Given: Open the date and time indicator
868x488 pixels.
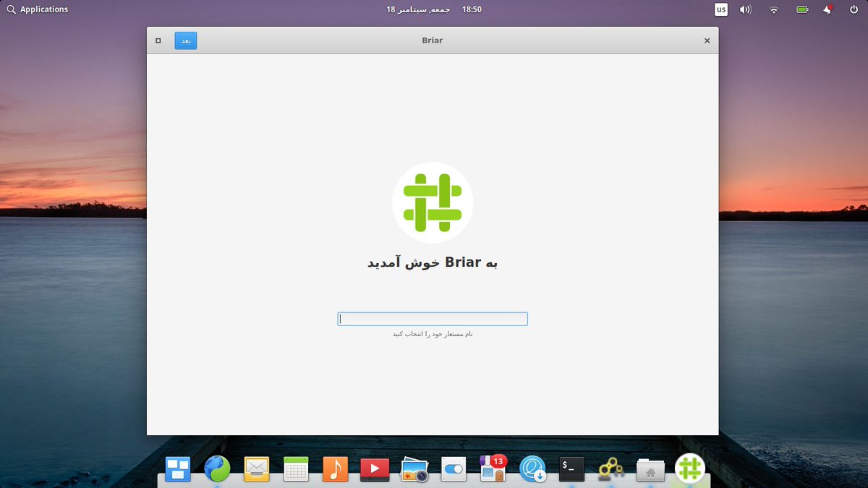Looking at the screenshot, I should [x=434, y=9].
